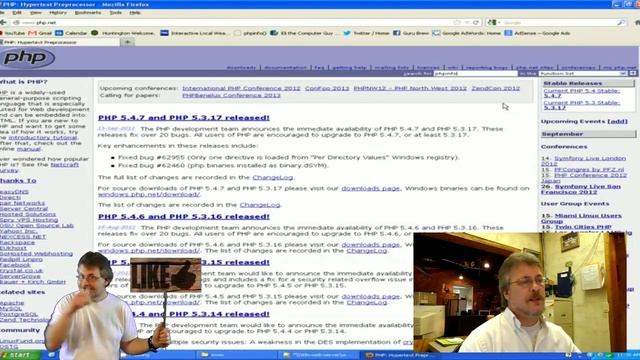Open the introductory tutorial link
The height and width of the screenshot is (360, 640).
click(43, 138)
